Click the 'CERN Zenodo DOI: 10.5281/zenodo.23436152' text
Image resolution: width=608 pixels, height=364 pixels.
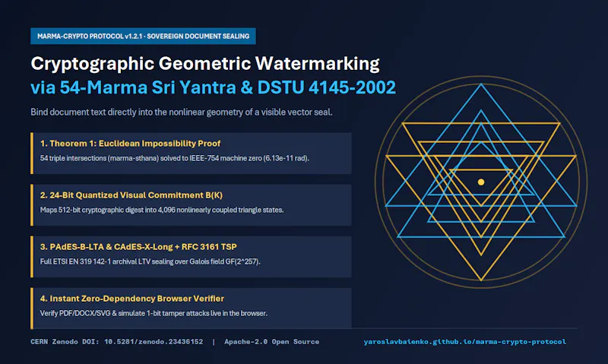[x=117, y=341]
